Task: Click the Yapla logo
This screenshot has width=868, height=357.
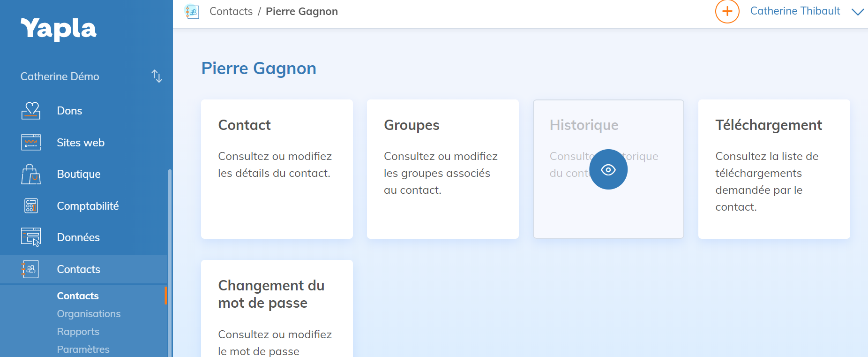Action: coord(59,29)
